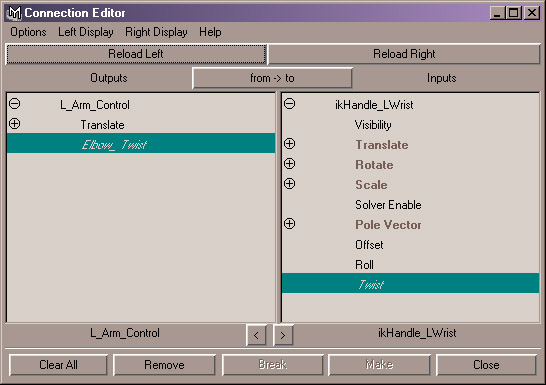Expand Scale plus icon in Inputs
Screen dimensions: 546x385
tap(289, 183)
